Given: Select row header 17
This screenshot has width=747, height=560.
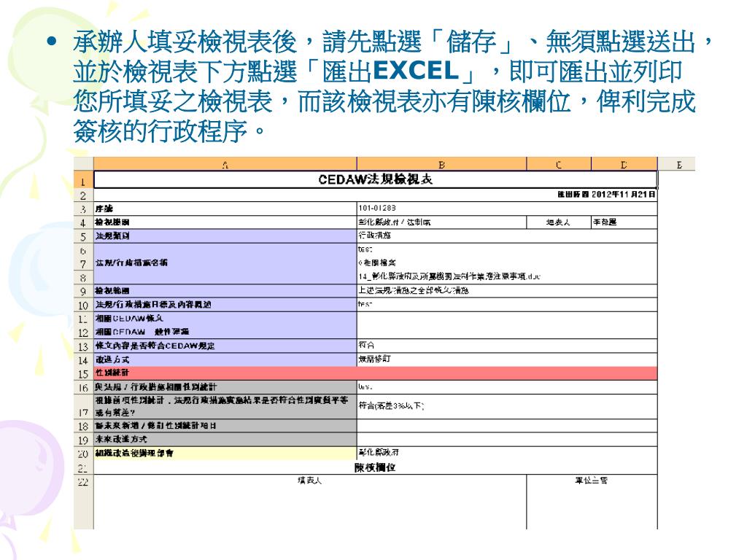Looking at the screenshot, I should coord(84,407).
